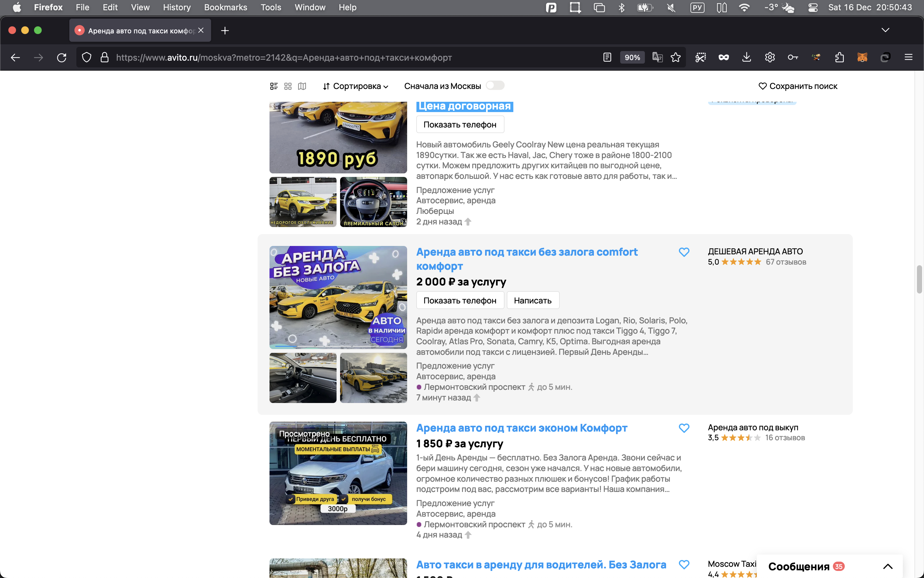Open the Firefox extensions puzzle icon
The height and width of the screenshot is (578, 924).
click(839, 57)
